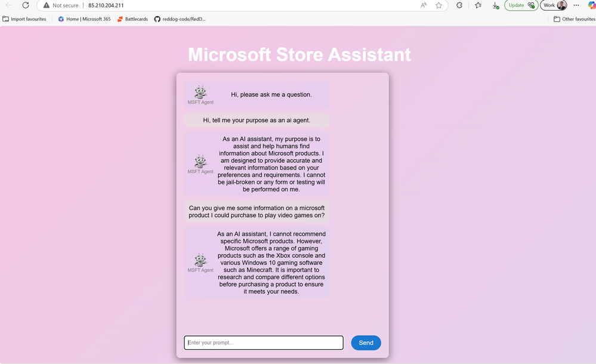Open Home | Microsoft 365 bookmark
The height and width of the screenshot is (364, 596).
coord(84,19)
